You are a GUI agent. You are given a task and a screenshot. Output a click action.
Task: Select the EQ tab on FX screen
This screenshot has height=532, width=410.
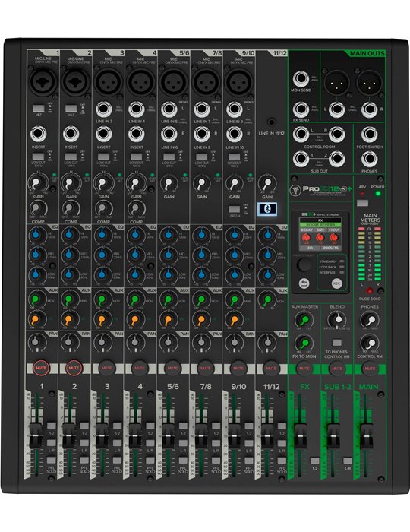(310, 248)
